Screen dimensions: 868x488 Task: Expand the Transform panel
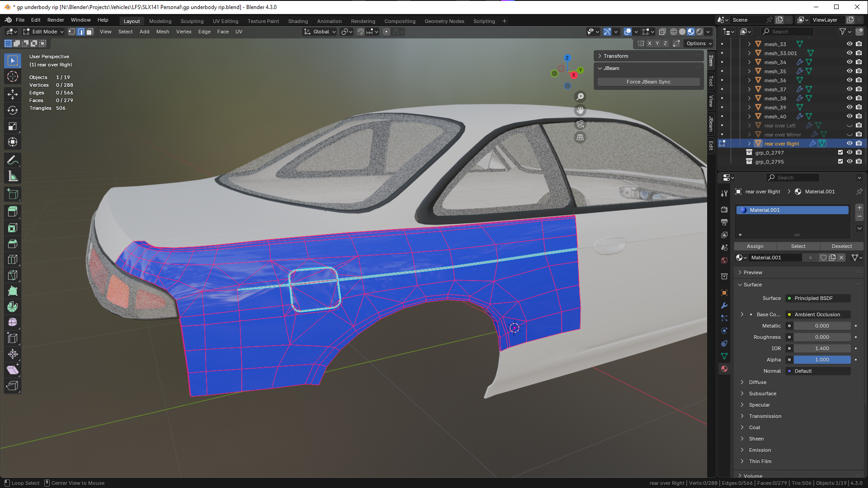tap(616, 56)
